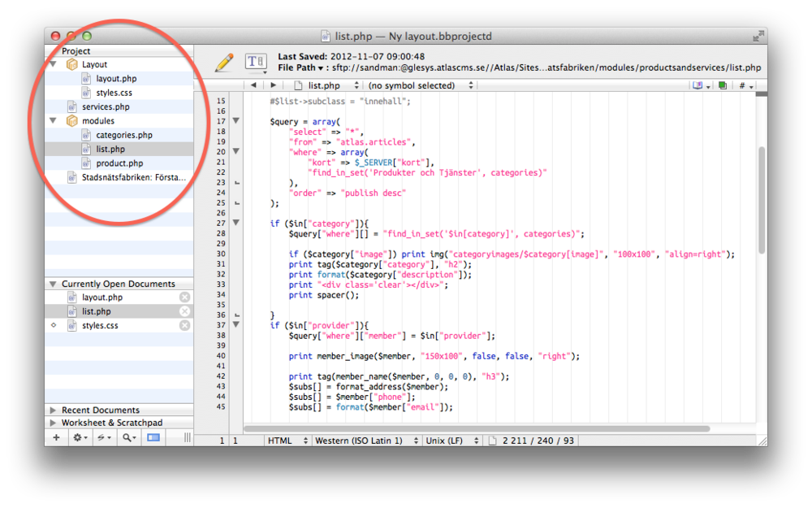Click fold end marker at line 23
Viewport: 812px width, 508px height.
[x=237, y=182]
